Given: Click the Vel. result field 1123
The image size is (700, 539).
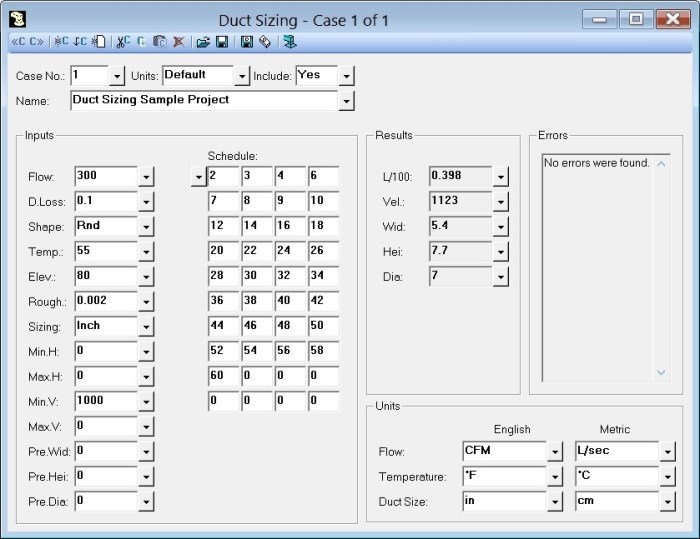Looking at the screenshot, I should tap(461, 201).
